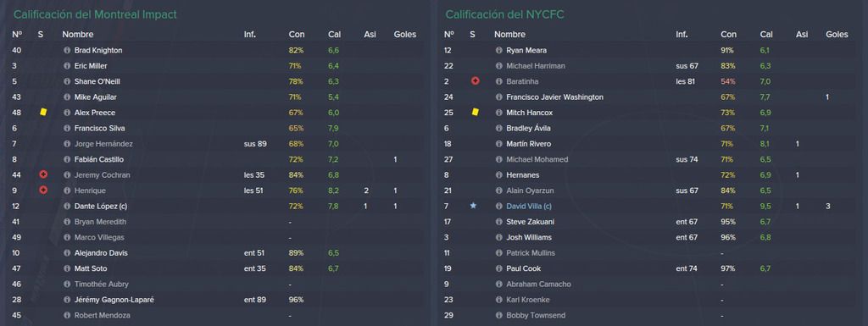The image size is (868, 326).
Task: Sort Montreal Impact table by Cal column
Action: coord(334,34)
